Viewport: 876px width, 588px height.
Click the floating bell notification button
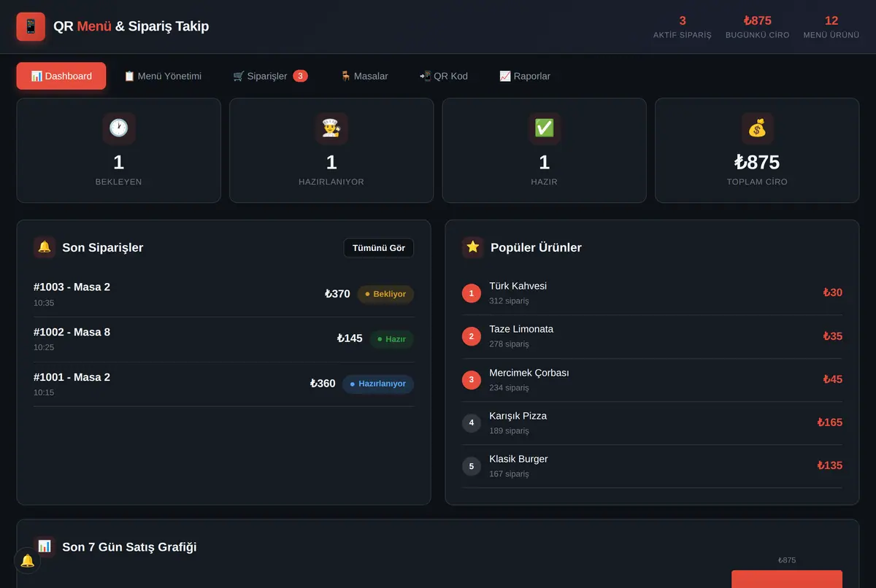click(27, 560)
